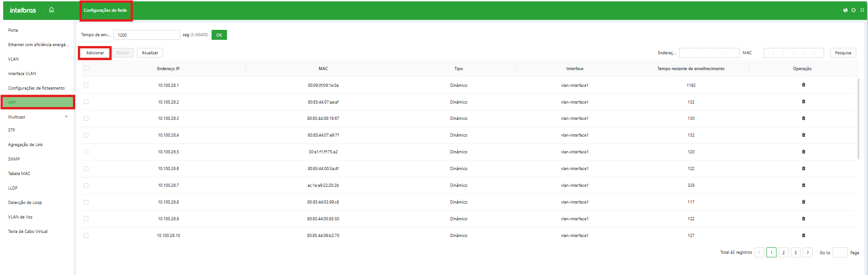Open the language globe icon
This screenshot has height=275, width=868.
pyautogui.click(x=845, y=10)
